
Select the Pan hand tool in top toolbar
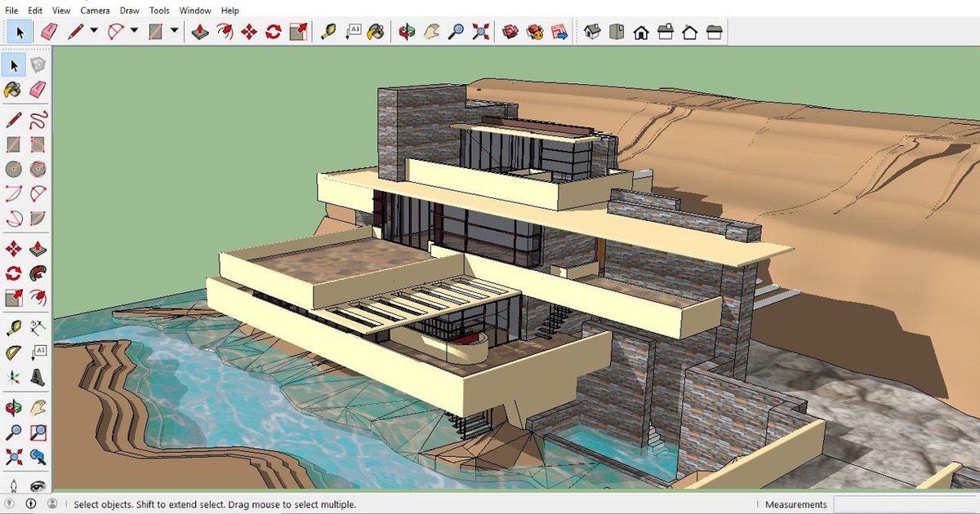(x=431, y=32)
